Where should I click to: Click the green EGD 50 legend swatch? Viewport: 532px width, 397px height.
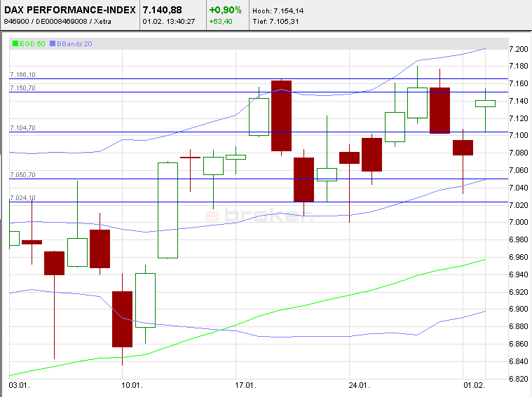[x=15, y=43]
